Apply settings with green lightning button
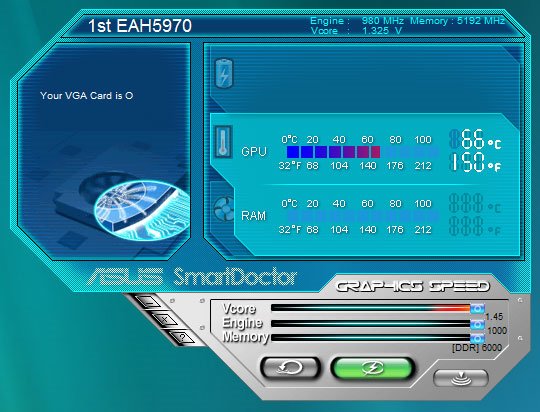Image resolution: width=540 pixels, height=412 pixels. tap(372, 368)
